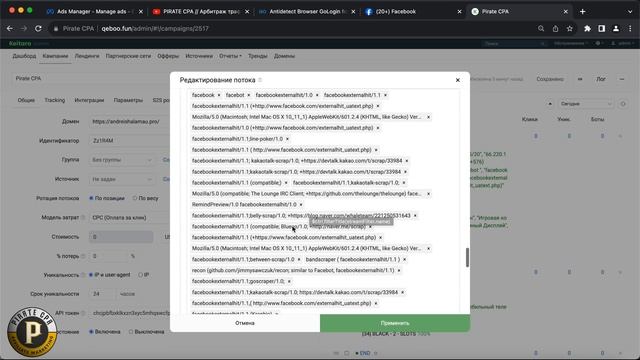The height and width of the screenshot is (360, 640).
Task: Open 'Дашборд' in Keitaro navigation
Action: coord(24,56)
